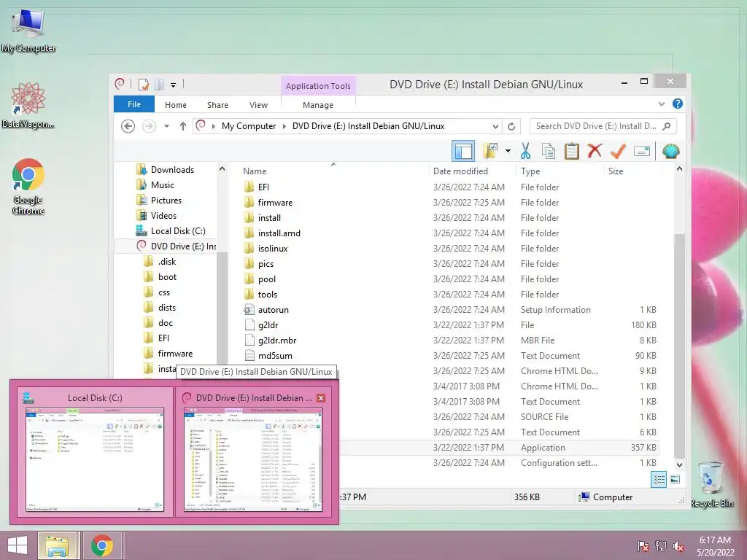Screen dimensions: 747x560
Task: Expand the ribbon with the chevron
Action: [x=661, y=104]
